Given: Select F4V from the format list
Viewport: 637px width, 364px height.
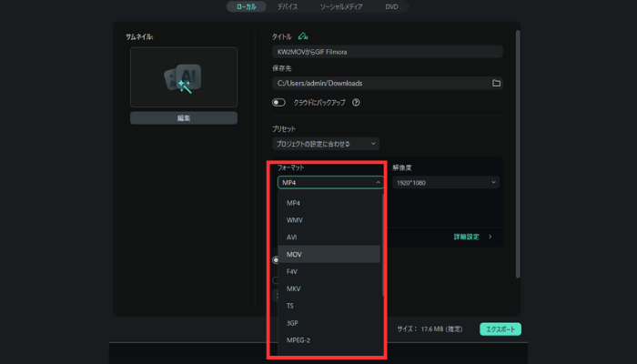Looking at the screenshot, I should pos(329,271).
